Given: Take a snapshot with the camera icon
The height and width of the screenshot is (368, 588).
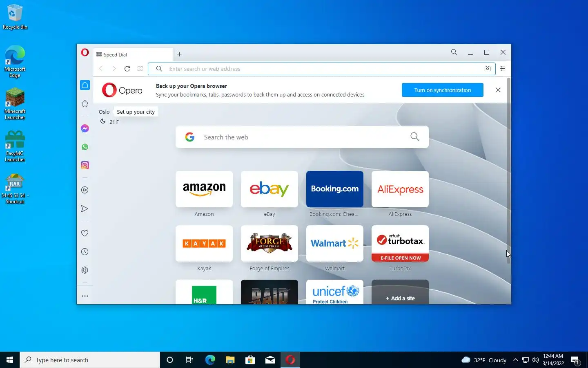Looking at the screenshot, I should pos(487,69).
